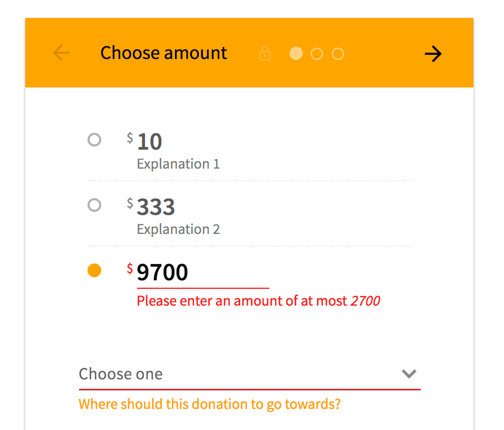Click the 'Explanation 2' text
This screenshot has width=504, height=430.
(x=178, y=229)
